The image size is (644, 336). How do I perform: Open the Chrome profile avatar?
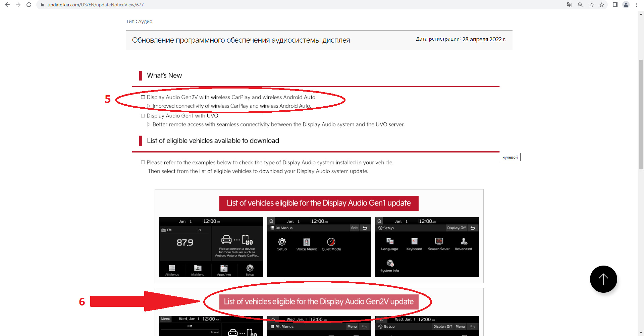click(x=626, y=5)
